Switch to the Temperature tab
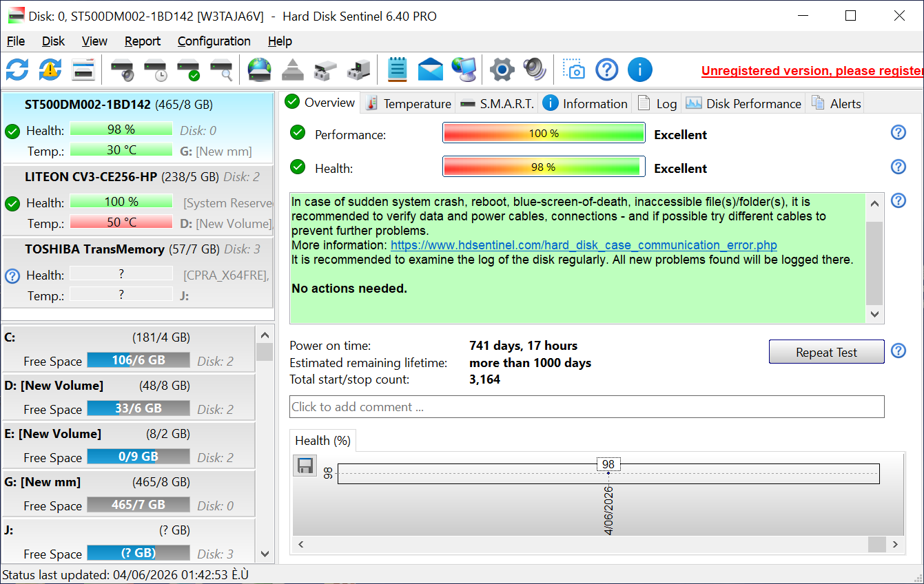 pos(409,103)
